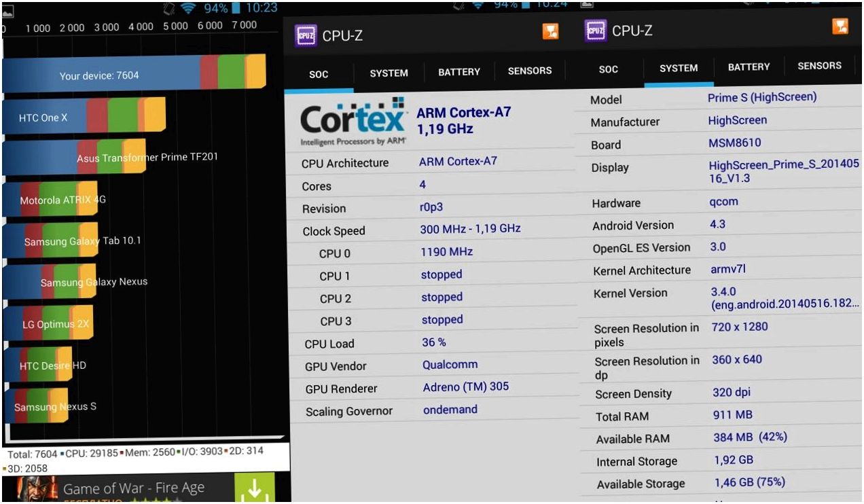Click the Internal Storage value '1,92 GB'

click(x=734, y=460)
